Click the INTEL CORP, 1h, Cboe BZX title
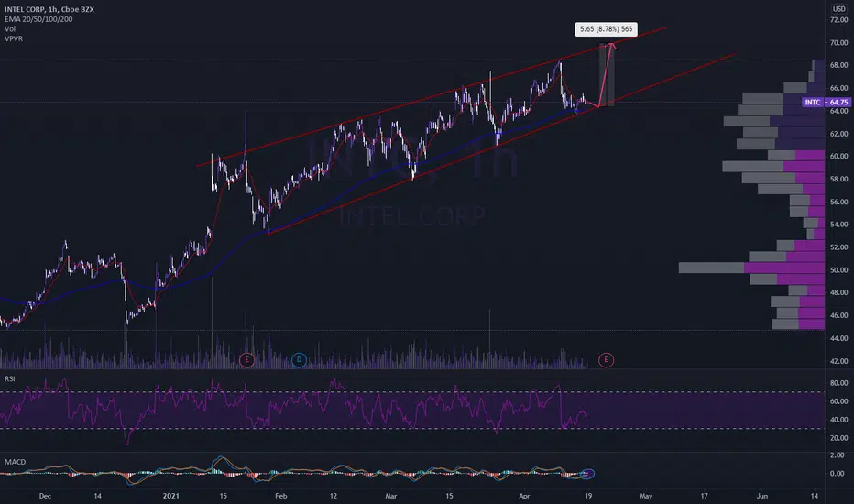 49,9
